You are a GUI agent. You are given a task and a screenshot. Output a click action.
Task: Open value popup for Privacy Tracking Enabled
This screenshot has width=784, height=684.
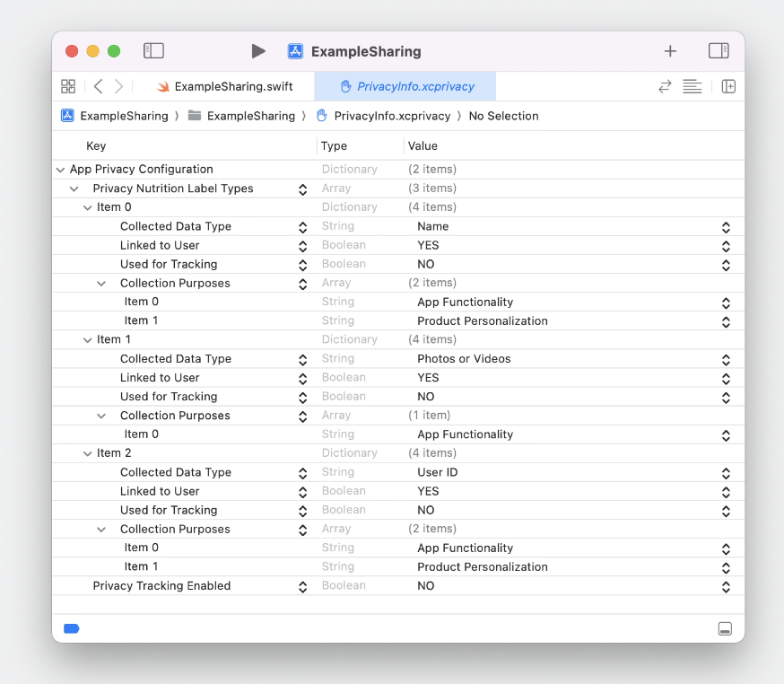point(726,586)
